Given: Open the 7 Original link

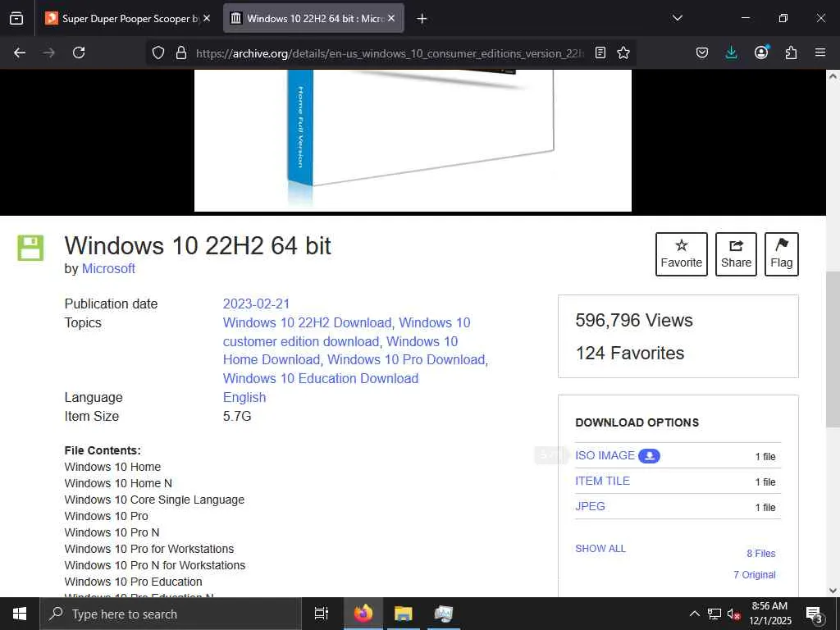Looking at the screenshot, I should [x=755, y=575].
